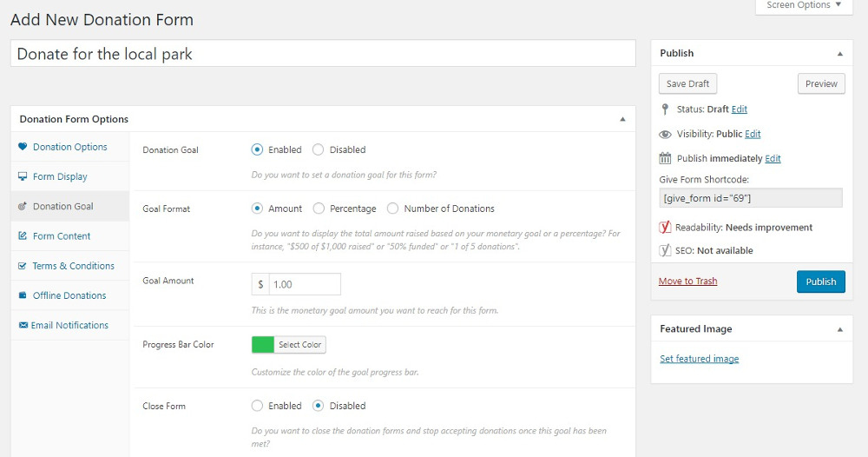
Task: Open the Form Display tab
Action: point(60,176)
